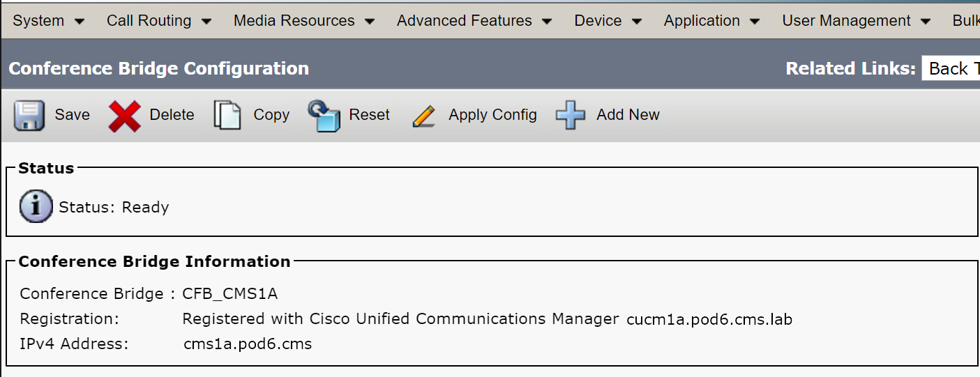Click the Conference Bridge Information legend
The image size is (980, 377).
tap(154, 262)
